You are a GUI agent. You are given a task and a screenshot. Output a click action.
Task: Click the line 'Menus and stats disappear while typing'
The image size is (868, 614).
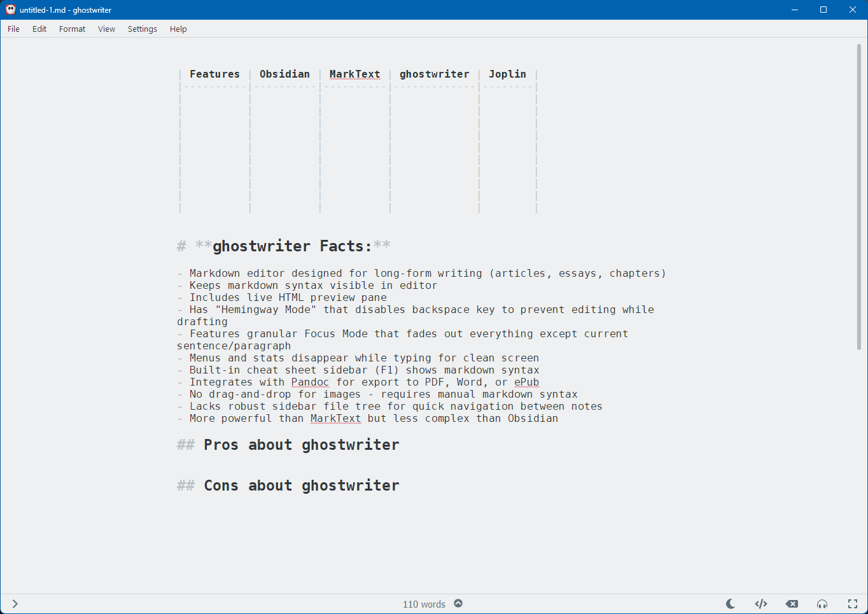point(364,358)
